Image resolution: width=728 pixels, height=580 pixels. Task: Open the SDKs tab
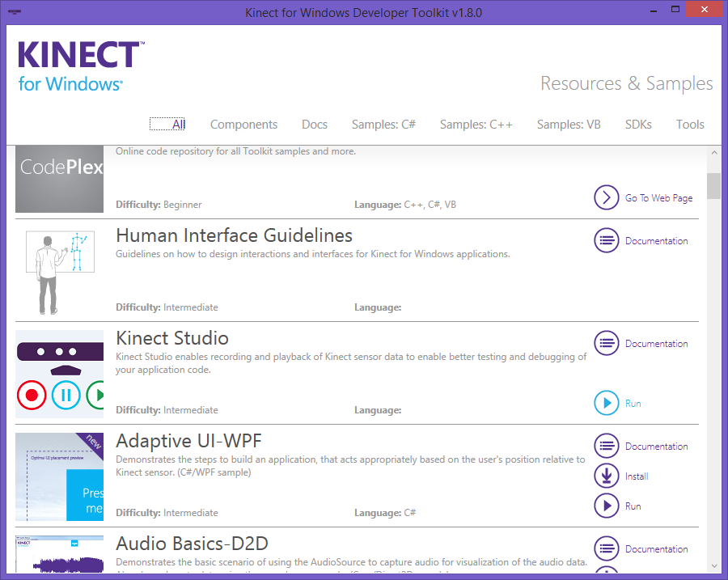click(x=638, y=125)
